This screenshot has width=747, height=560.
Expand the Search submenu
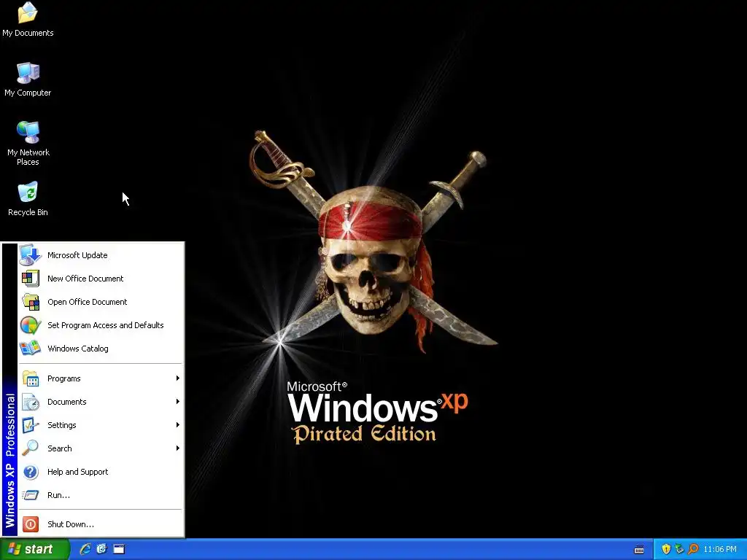101,448
